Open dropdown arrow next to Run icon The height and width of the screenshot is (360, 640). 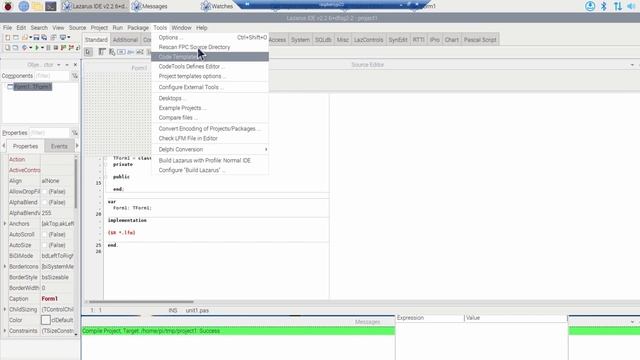42,48
